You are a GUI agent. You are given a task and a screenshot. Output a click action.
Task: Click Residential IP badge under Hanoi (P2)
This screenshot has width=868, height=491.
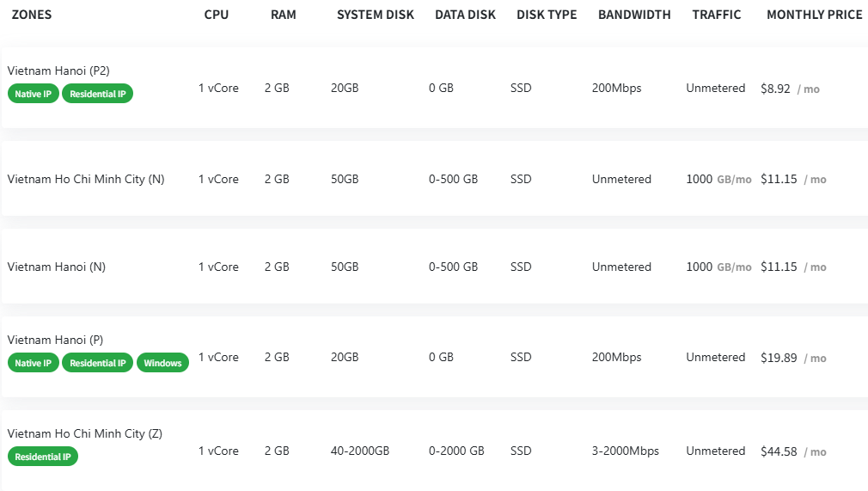click(x=97, y=94)
